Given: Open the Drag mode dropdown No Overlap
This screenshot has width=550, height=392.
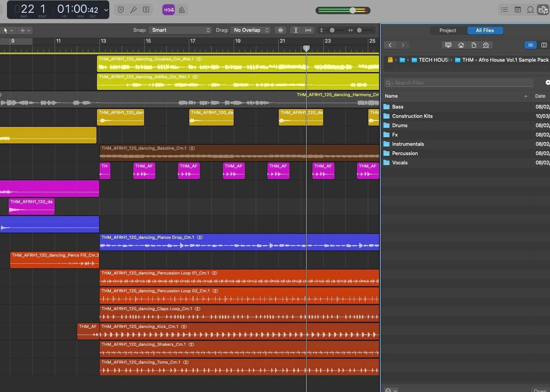Looking at the screenshot, I should tap(251, 30).
